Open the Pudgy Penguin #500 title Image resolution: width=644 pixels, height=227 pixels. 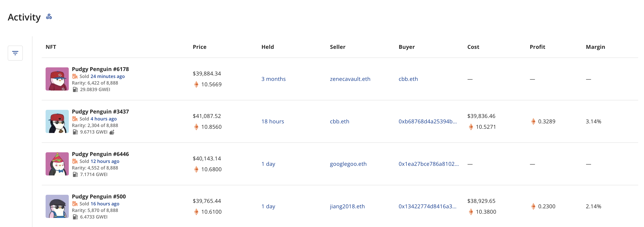coord(99,197)
